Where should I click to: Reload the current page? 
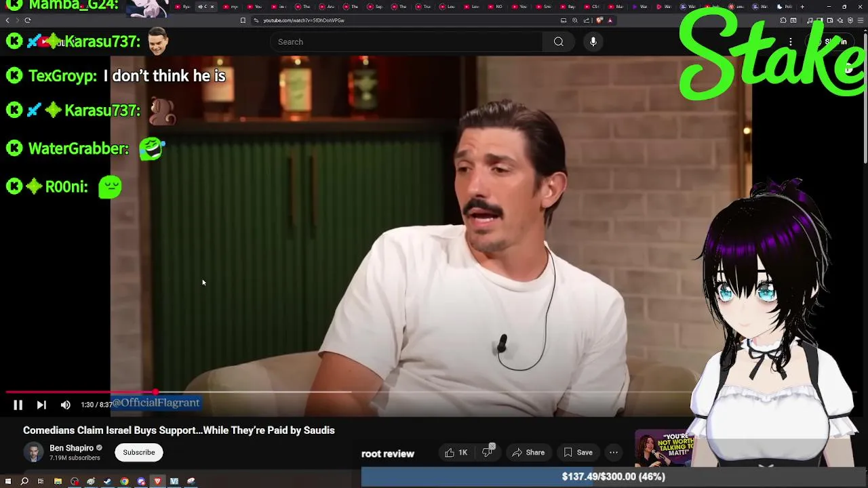click(27, 20)
